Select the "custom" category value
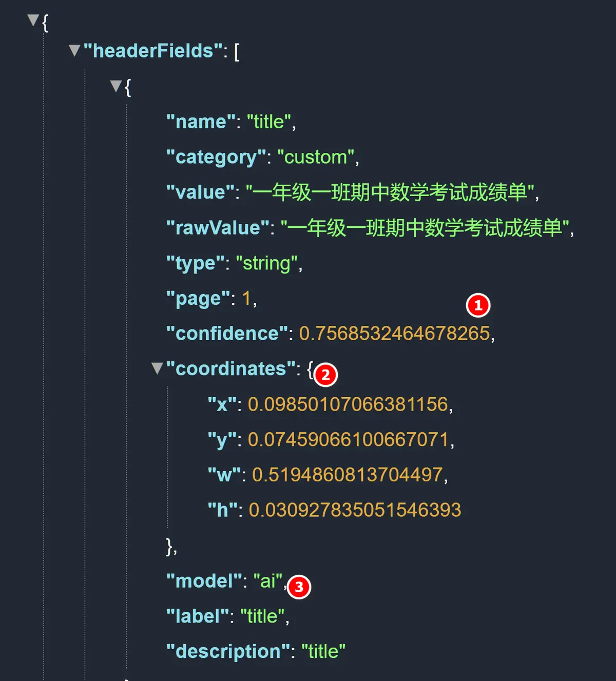Viewport: 616px width, 681px height. [316, 157]
